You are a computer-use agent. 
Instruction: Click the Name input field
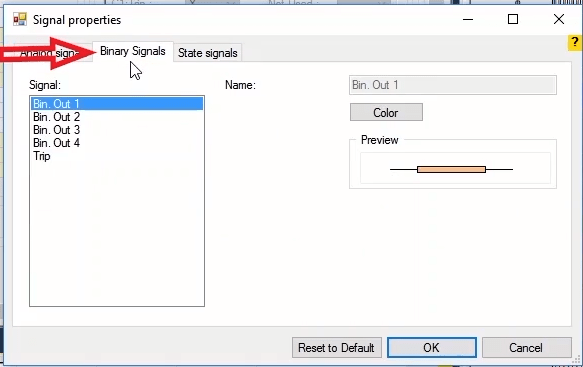click(453, 85)
